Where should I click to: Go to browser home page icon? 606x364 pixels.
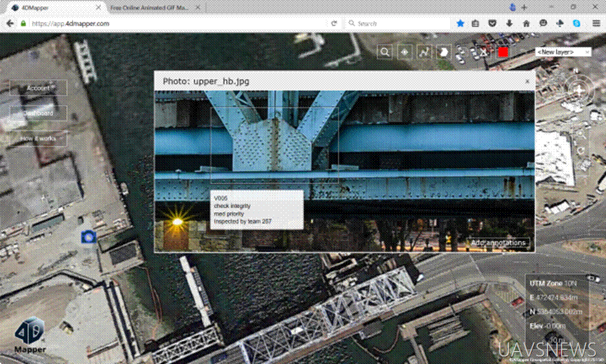coord(526,23)
